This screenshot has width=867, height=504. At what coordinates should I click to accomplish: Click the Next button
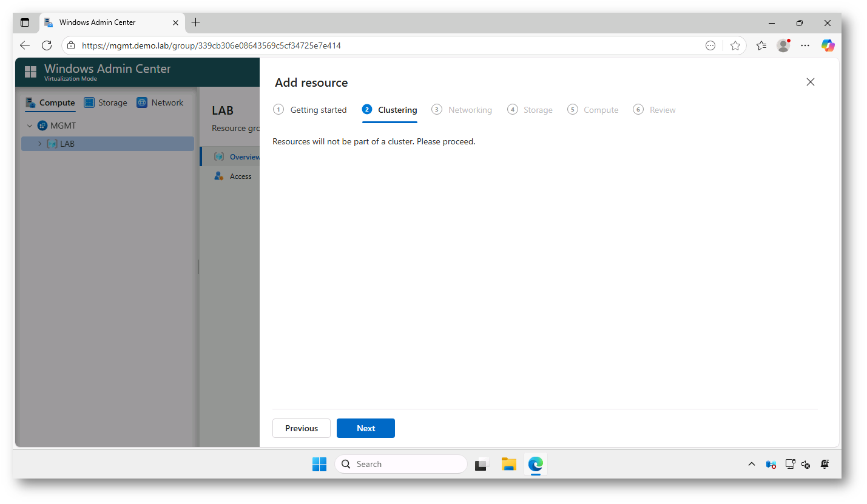[x=365, y=428]
